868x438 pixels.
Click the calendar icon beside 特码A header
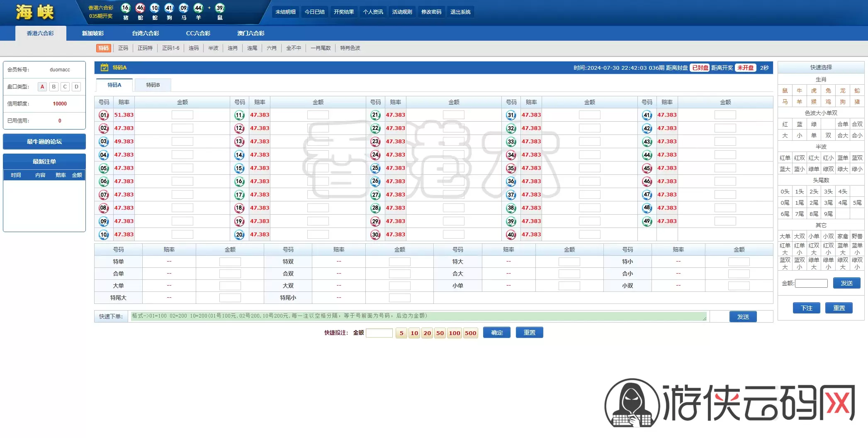click(105, 68)
